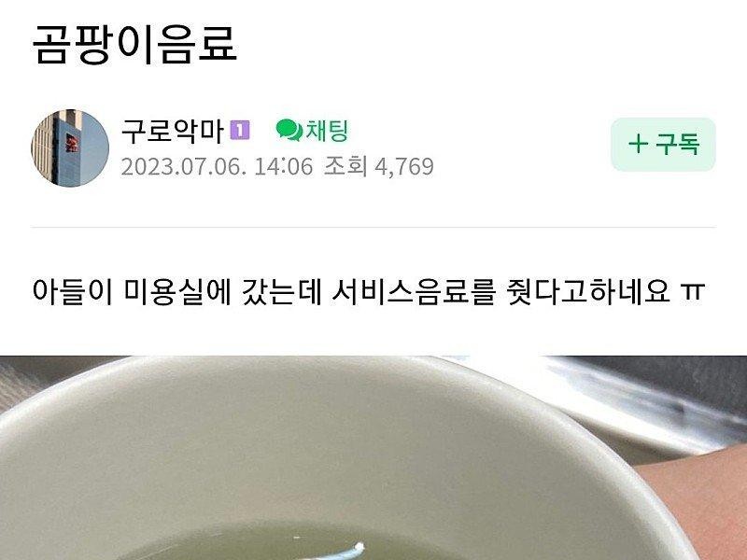
Task: Start a chat via the 채팅 link
Action: pyautogui.click(x=327, y=131)
